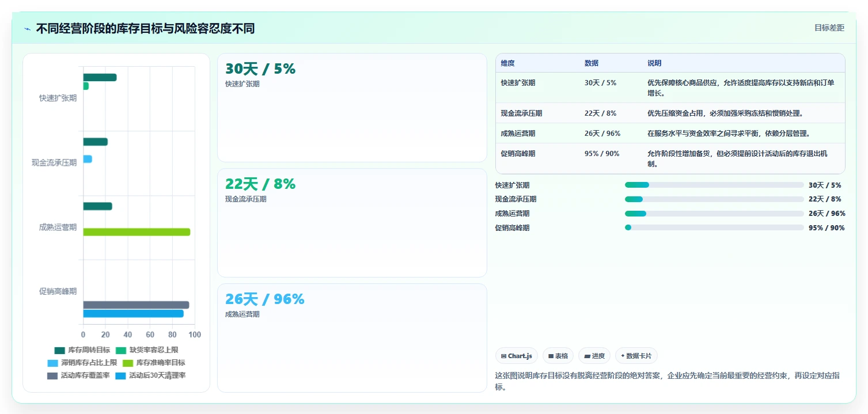This screenshot has width=868, height=414.
Task: Click the blue 活动后30天清理率 chart bar
Action: pos(133,314)
